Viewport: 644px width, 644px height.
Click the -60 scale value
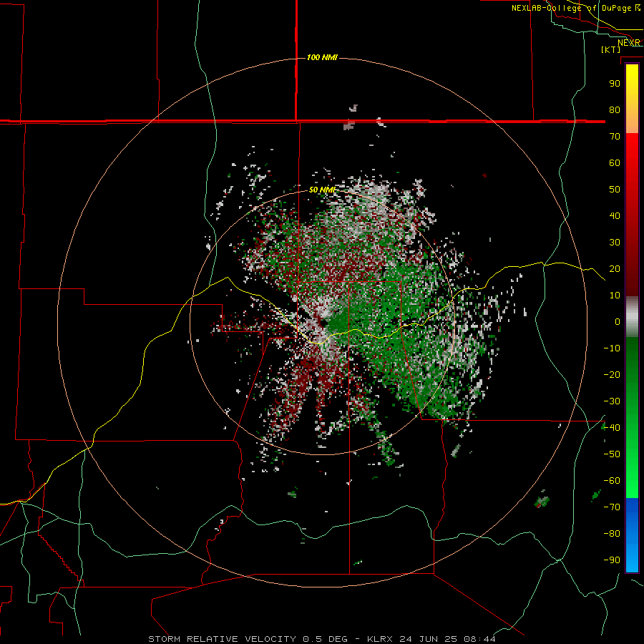click(612, 481)
